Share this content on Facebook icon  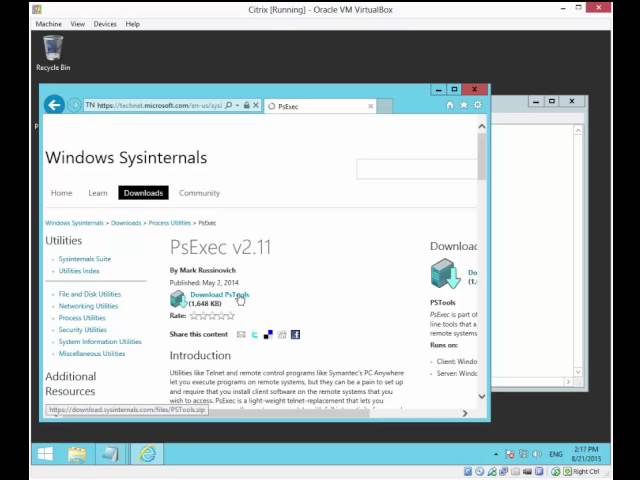(x=295, y=335)
